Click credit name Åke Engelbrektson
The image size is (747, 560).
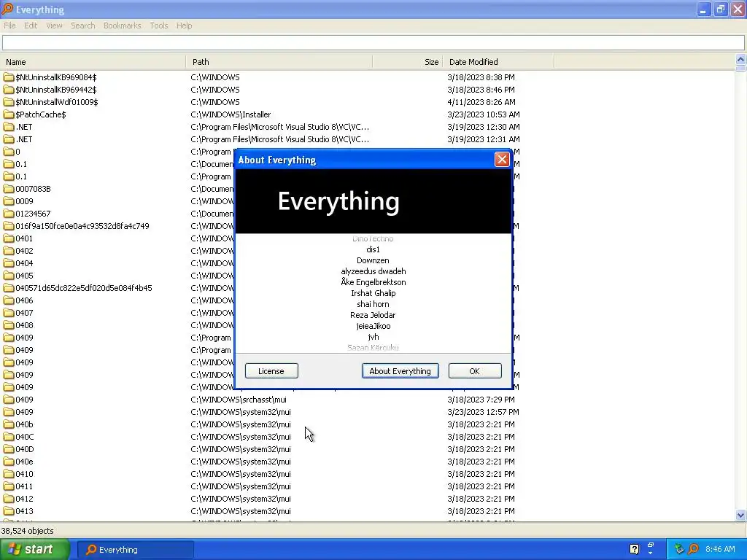(x=373, y=282)
